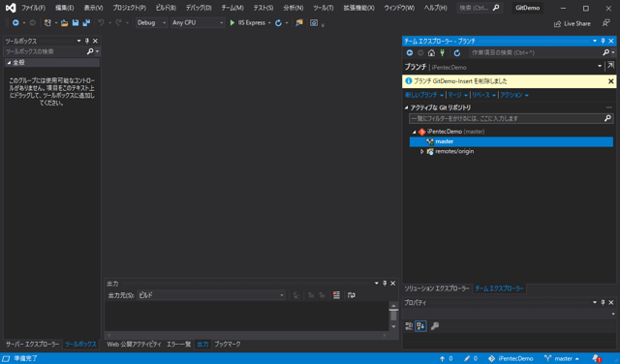
Task: Switch to サーバー エクスプローラー tab
Action: click(32, 345)
